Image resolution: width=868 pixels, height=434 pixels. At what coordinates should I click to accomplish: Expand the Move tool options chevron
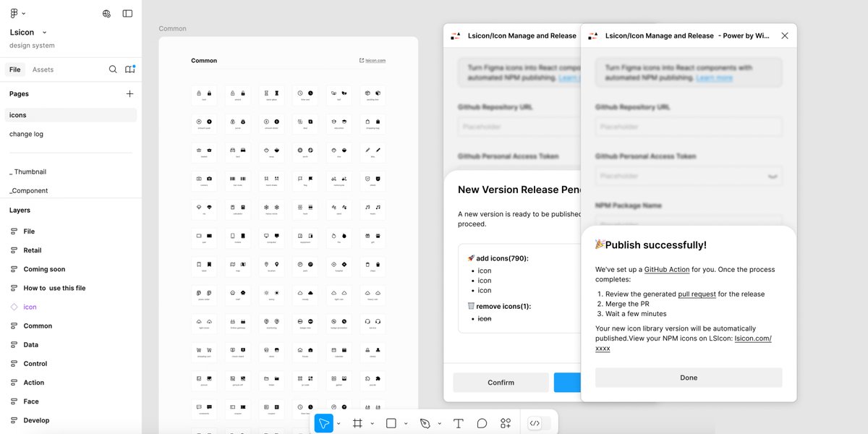[339, 424]
